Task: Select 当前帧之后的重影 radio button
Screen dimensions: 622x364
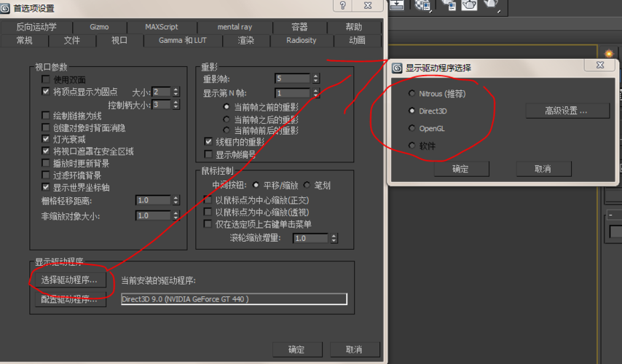Action: (226, 119)
